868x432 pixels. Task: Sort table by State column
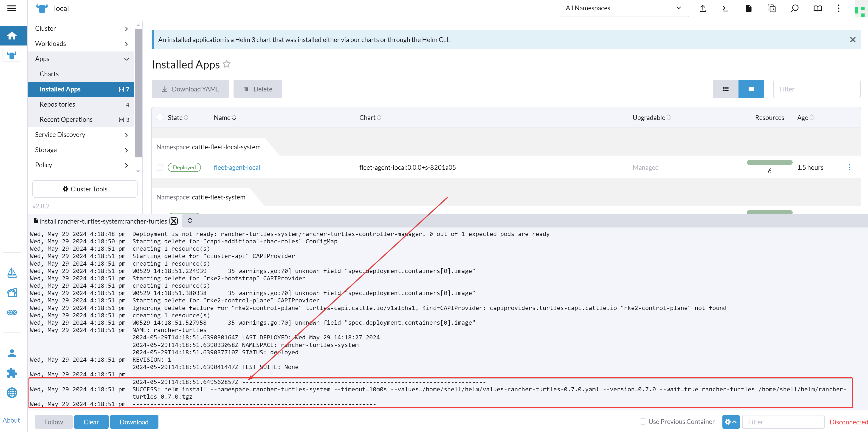coord(178,118)
